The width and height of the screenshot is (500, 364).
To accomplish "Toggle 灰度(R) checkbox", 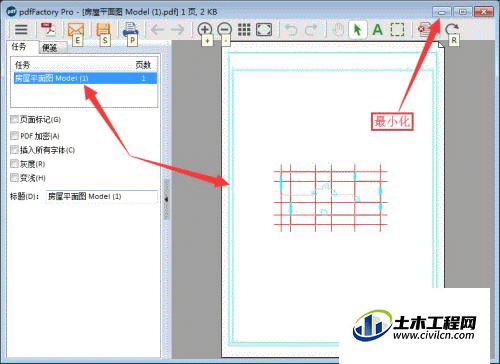I will pyautogui.click(x=14, y=164).
